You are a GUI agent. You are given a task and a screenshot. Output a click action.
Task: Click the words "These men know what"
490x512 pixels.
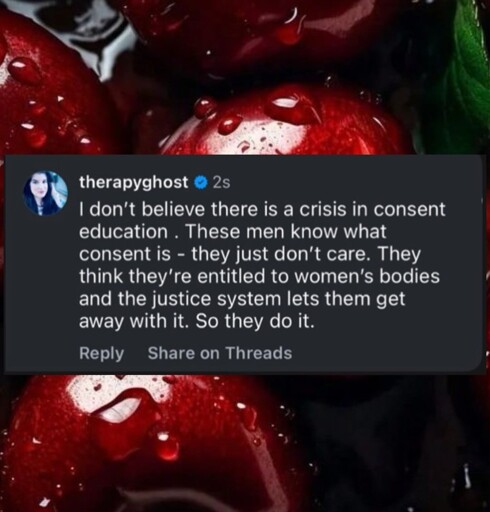click(286, 231)
